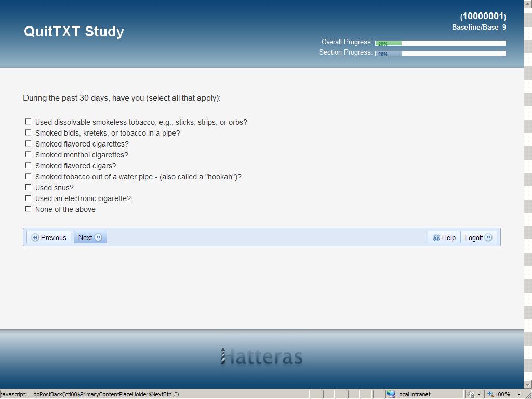Expand the security zone dropdown arrow
Image resolution: width=532 pixels, height=399 pixels.
pos(479,395)
